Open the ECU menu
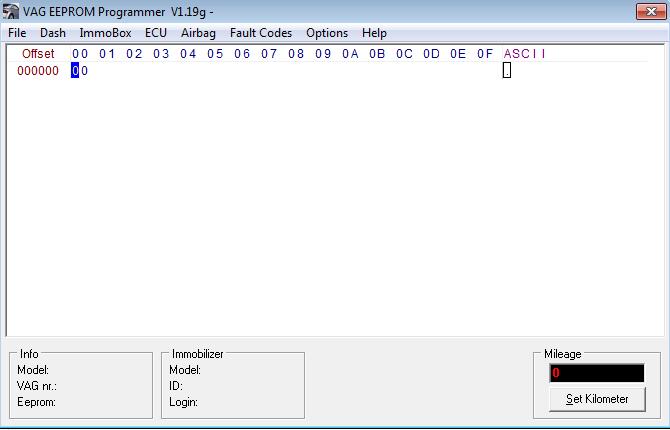670x430 pixels. click(156, 33)
